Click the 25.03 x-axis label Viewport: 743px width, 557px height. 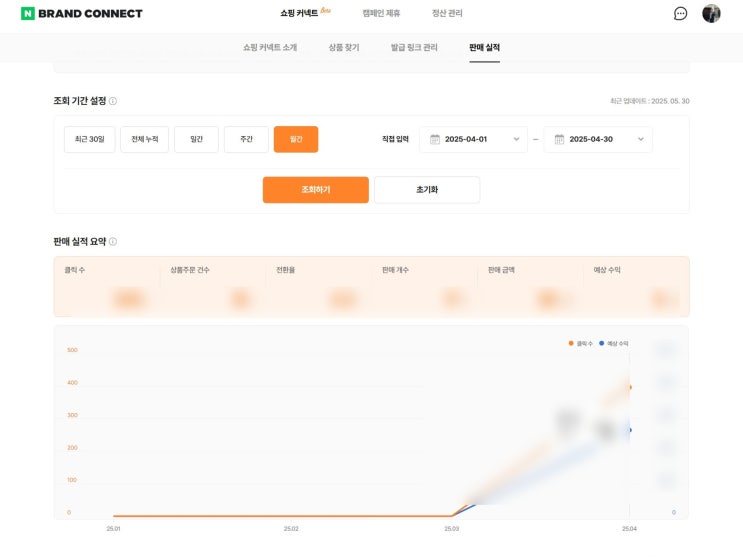pyautogui.click(x=452, y=529)
